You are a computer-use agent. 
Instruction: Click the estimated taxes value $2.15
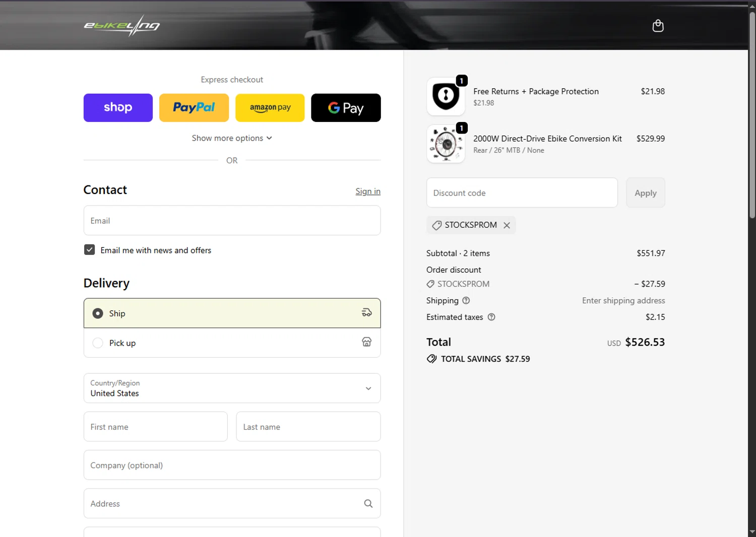coord(655,317)
